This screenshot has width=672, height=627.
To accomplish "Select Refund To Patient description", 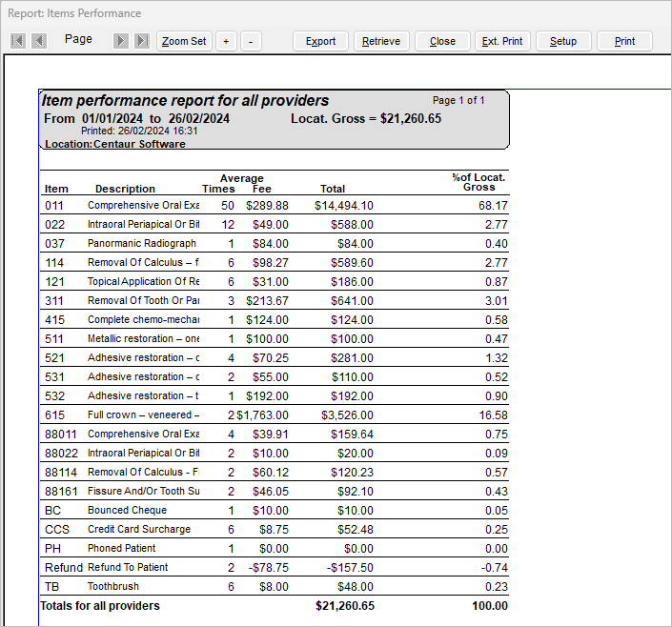I will (128, 567).
